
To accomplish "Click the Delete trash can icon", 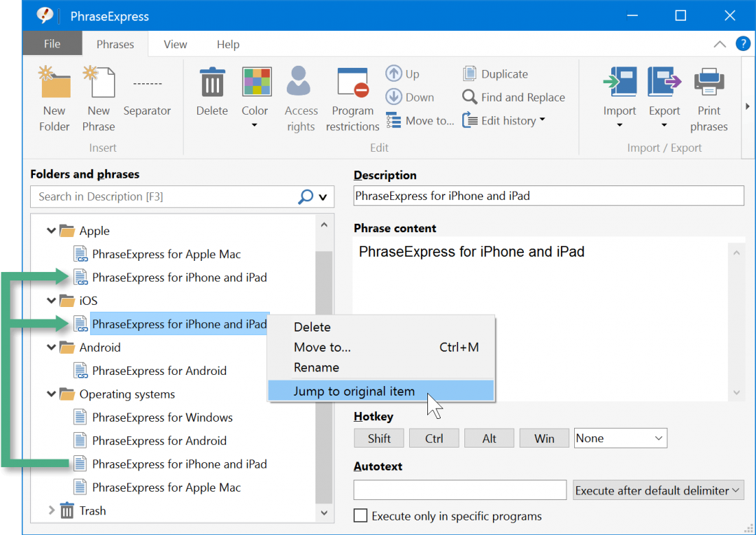I will (212, 82).
